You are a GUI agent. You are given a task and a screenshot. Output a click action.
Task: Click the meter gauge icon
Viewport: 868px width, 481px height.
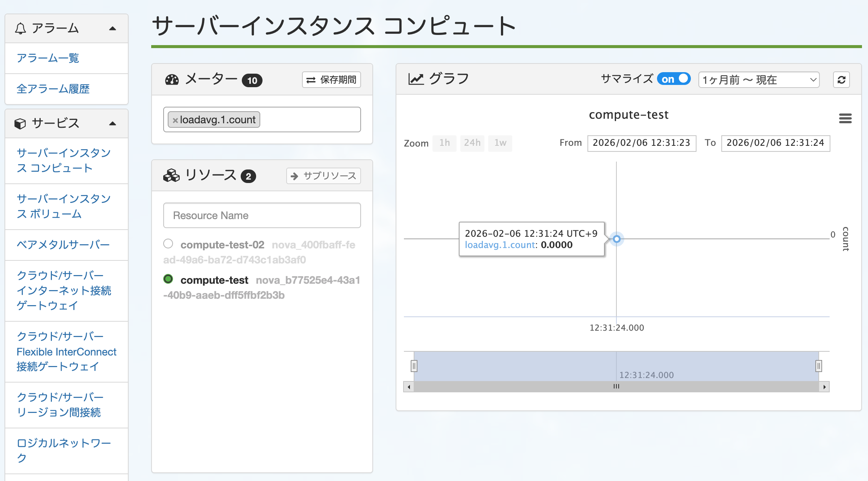[172, 80]
